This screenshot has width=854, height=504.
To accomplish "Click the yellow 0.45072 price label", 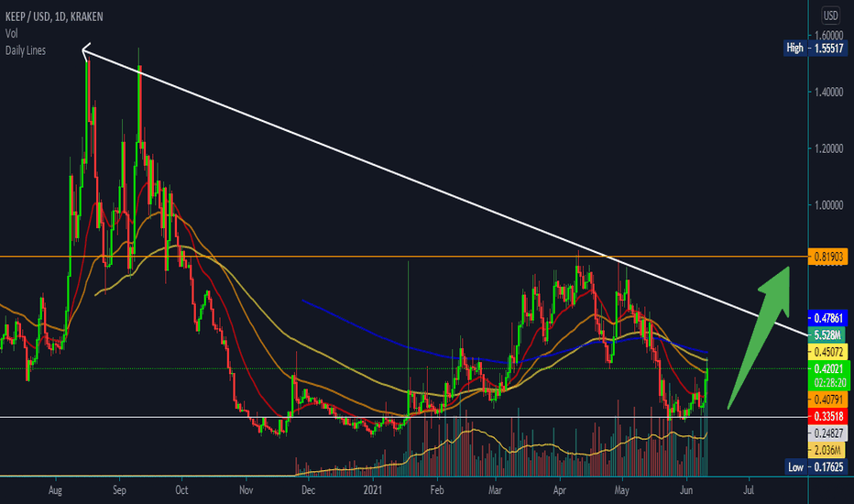I will 827,352.
